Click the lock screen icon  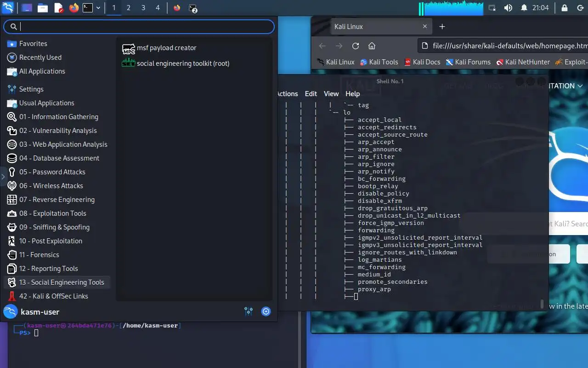pyautogui.click(x=565, y=8)
